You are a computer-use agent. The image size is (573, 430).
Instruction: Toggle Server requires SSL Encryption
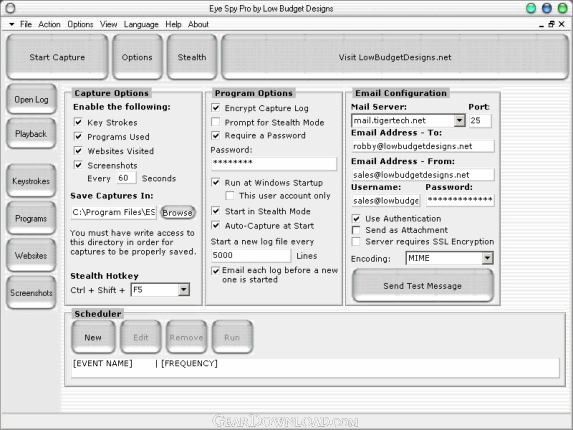(356, 241)
